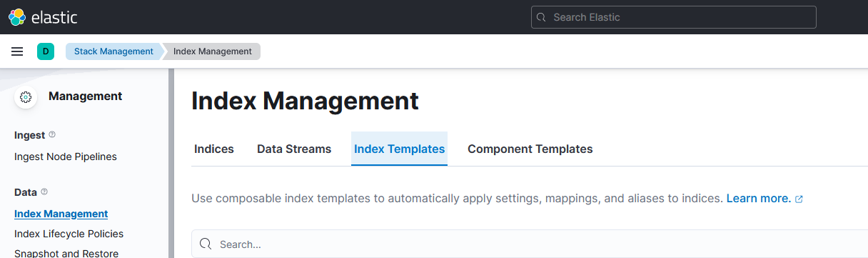Open Index Lifecycle Policies in sidebar
The image size is (868, 258).
tap(69, 234)
